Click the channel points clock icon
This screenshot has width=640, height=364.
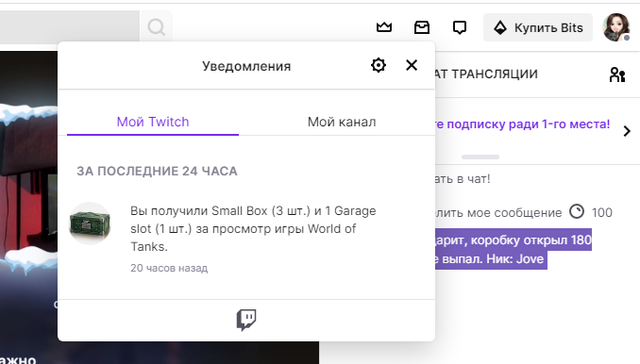point(577,211)
